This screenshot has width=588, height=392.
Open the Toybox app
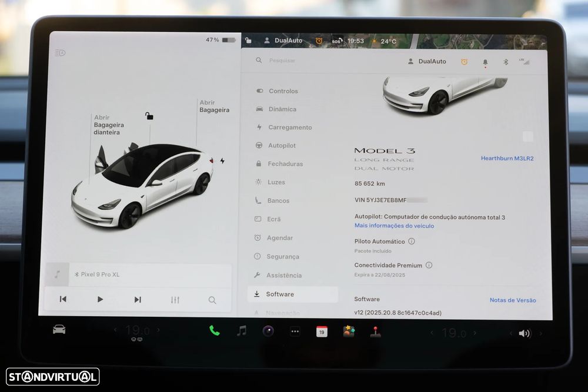point(349,331)
